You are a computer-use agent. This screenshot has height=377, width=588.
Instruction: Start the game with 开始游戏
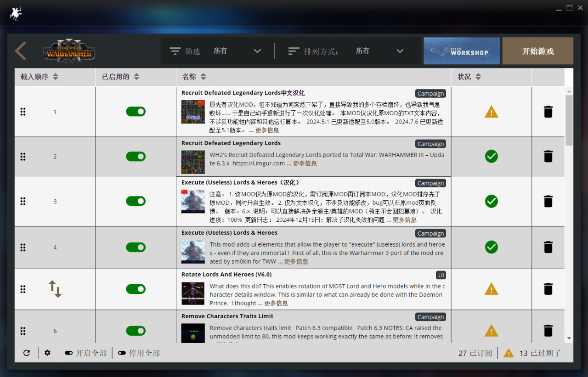point(538,51)
